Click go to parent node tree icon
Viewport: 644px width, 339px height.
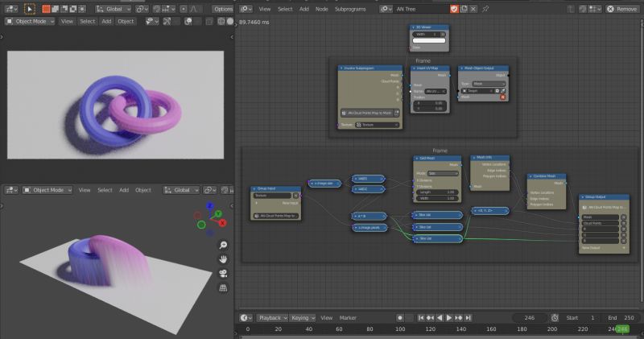point(571,9)
